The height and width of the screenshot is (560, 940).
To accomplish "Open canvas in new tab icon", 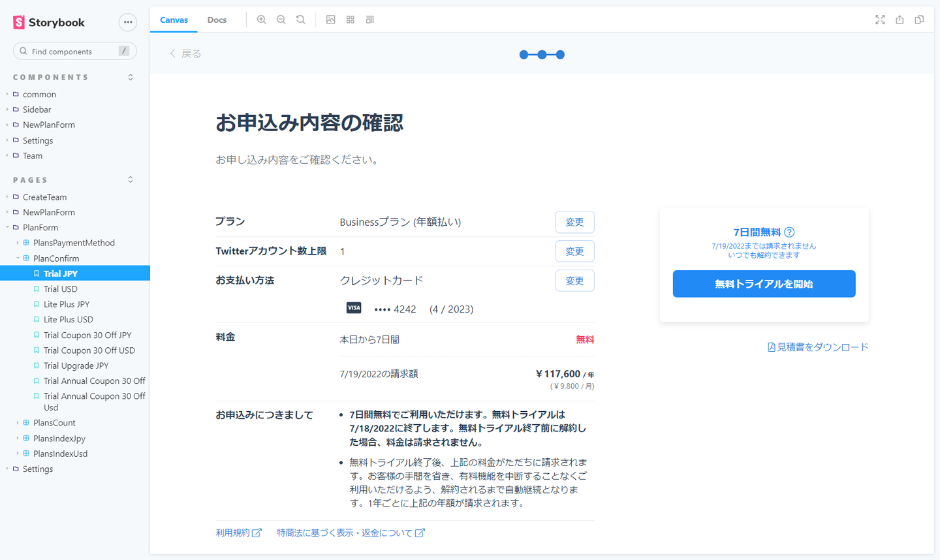I will 900,20.
